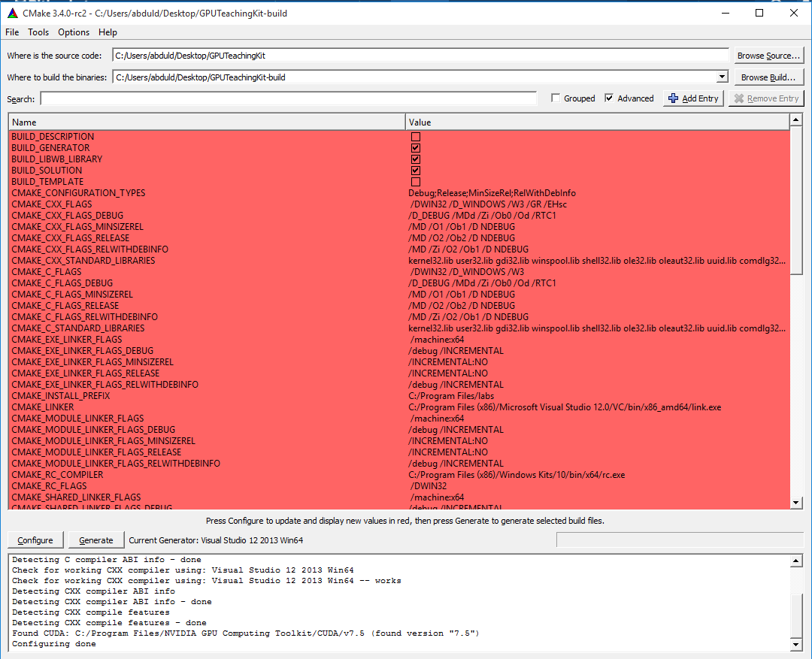812x659 pixels.
Task: Open the File menu
Action: [12, 32]
